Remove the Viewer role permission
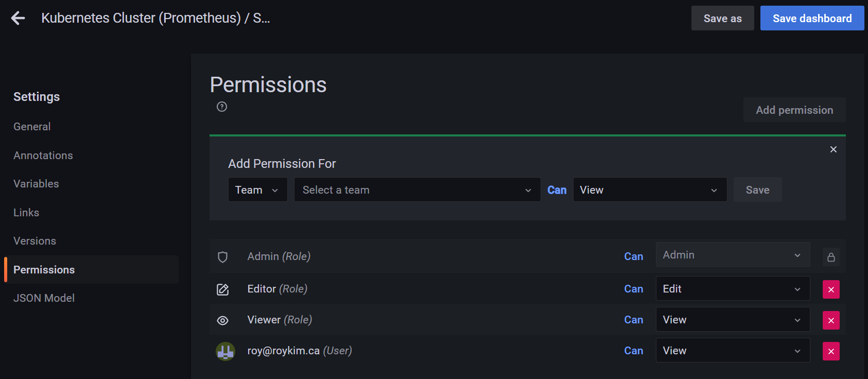The width and height of the screenshot is (868, 379). [831, 320]
